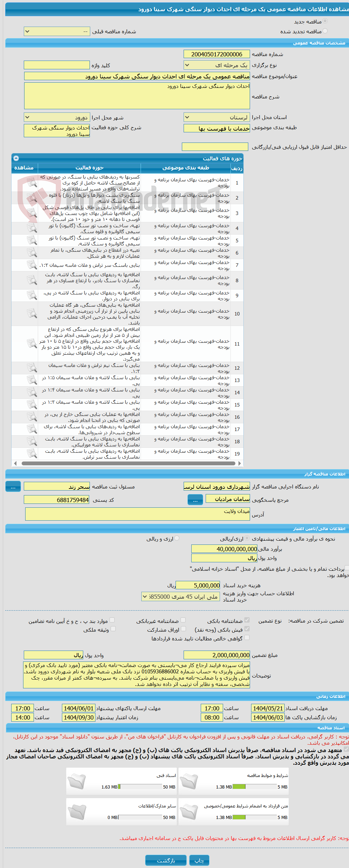The image size is (349, 868).
Task: Click the ردیف column header
Action: (x=237, y=168)
